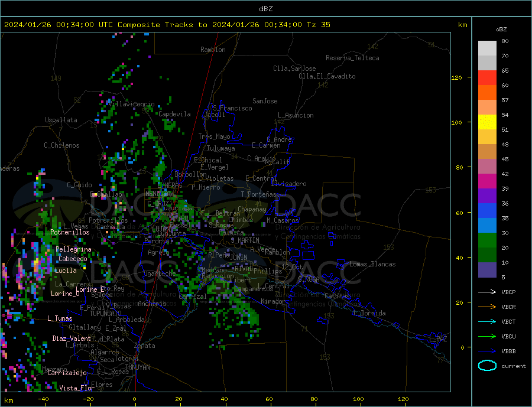Click the 'Potrerillos' highlighted map label
This screenshot has height=407, width=532.
(x=70, y=232)
